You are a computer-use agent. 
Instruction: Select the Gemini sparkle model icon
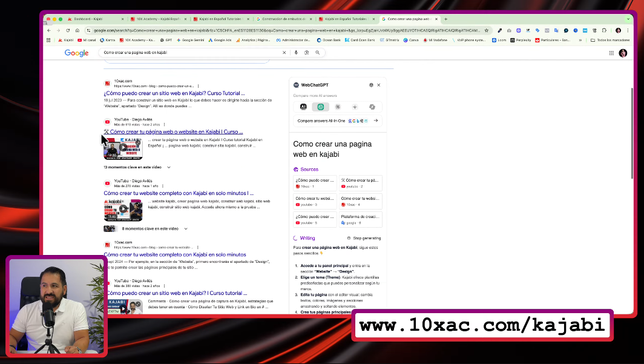pyautogui.click(x=355, y=107)
